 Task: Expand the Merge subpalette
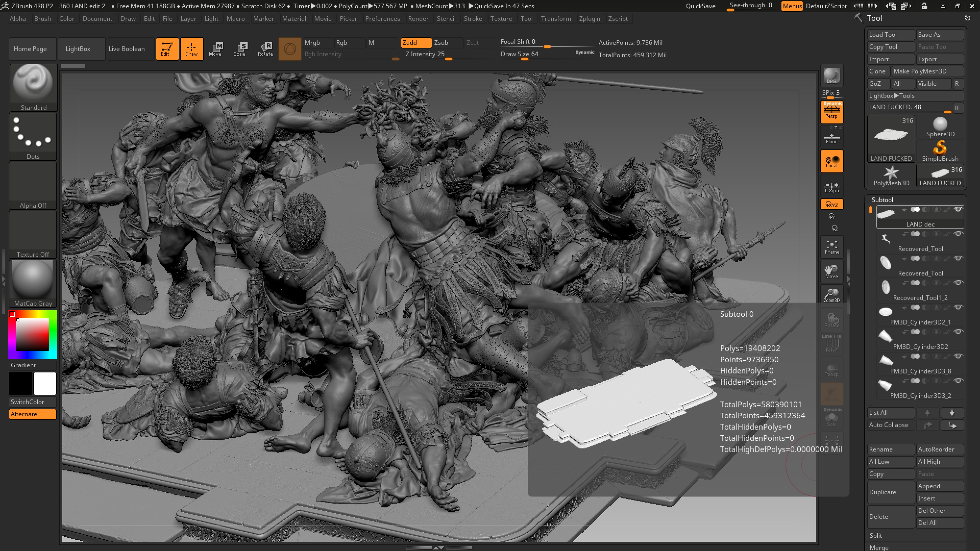click(879, 548)
